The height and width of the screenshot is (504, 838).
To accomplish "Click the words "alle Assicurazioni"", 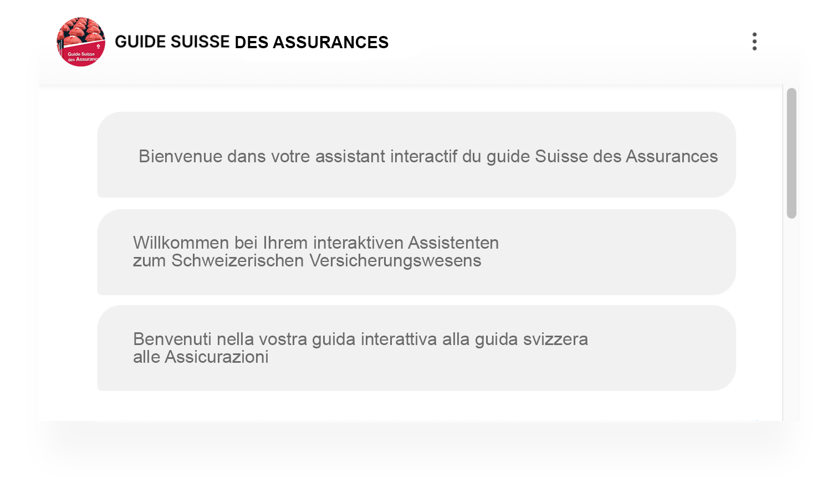I will [201, 357].
